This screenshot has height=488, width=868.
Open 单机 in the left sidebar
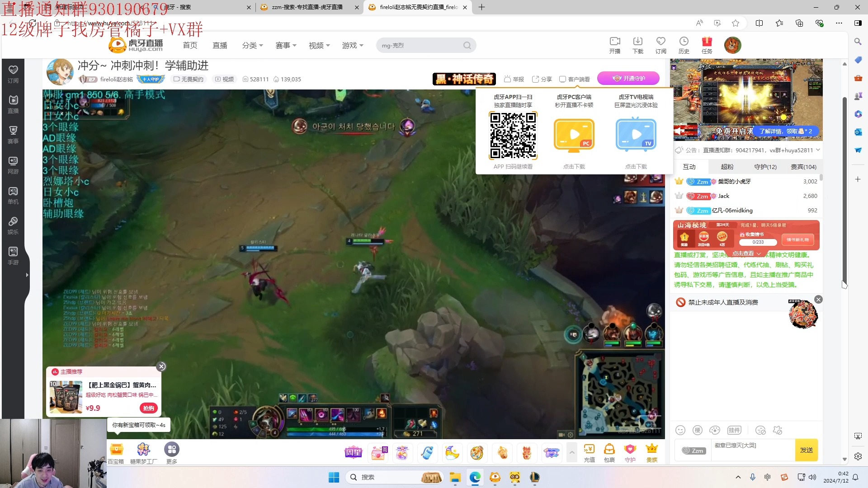coord(13,196)
